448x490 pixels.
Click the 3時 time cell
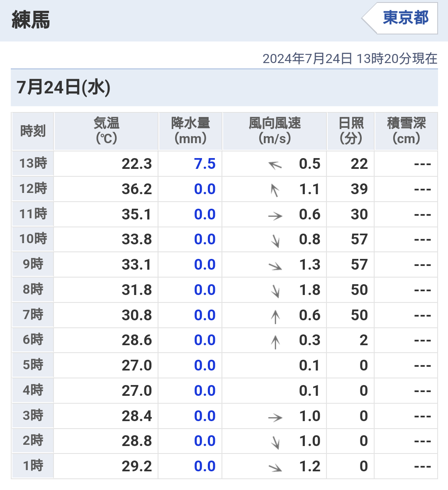tap(33, 416)
